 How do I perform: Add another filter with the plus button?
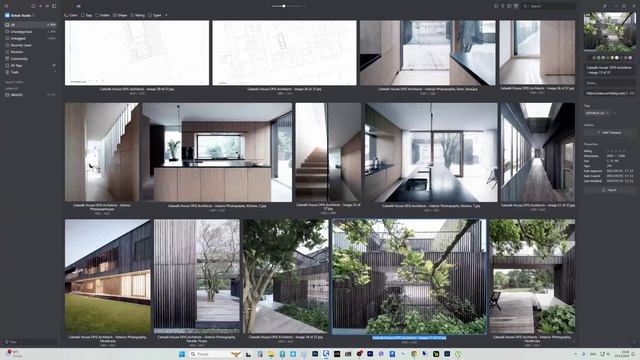tap(166, 15)
